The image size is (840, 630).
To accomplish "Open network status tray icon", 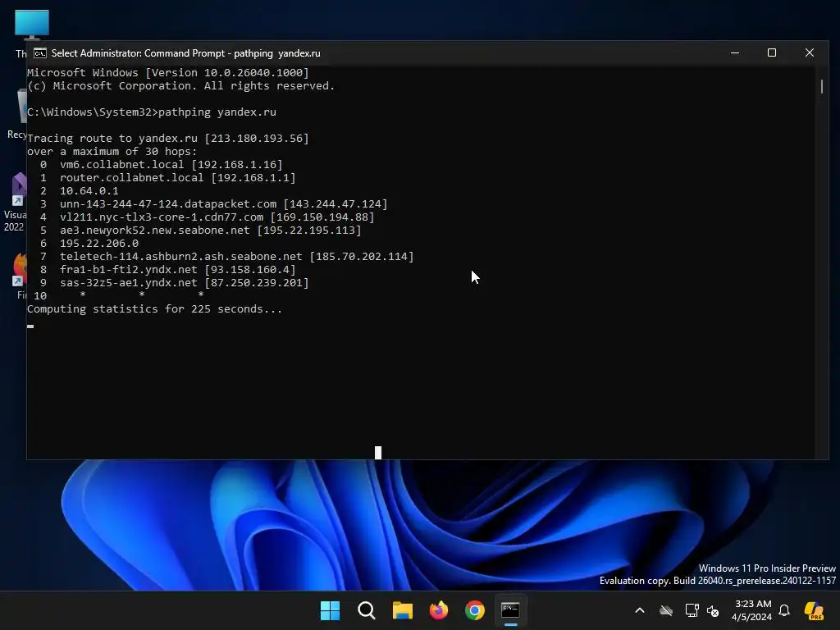I will point(692,610).
